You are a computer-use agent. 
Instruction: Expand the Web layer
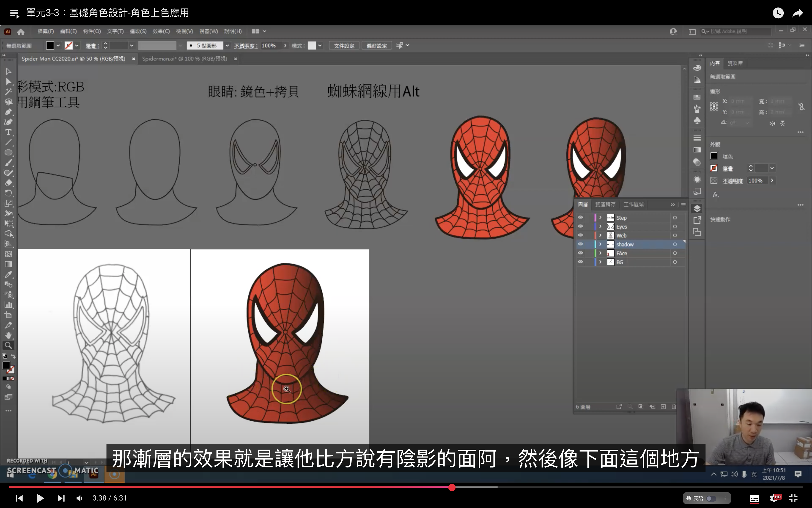pos(600,235)
